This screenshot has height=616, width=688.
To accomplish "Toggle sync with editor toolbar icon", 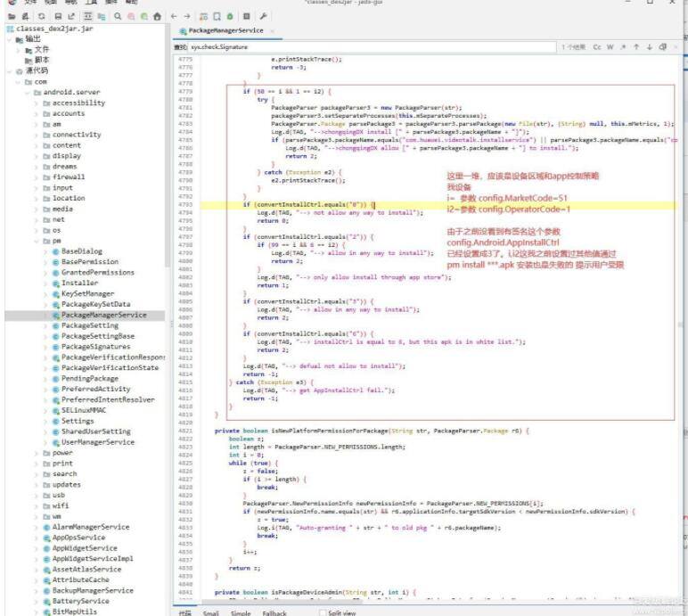I will click(87, 17).
